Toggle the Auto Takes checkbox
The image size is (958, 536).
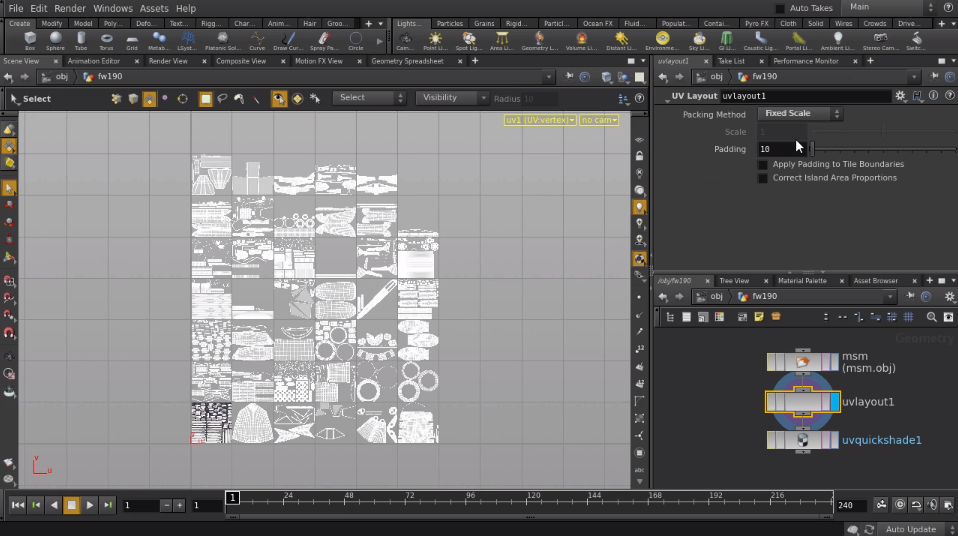780,9
